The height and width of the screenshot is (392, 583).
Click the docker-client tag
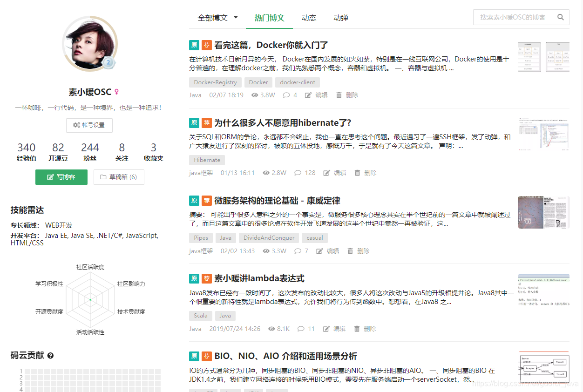pyautogui.click(x=298, y=82)
